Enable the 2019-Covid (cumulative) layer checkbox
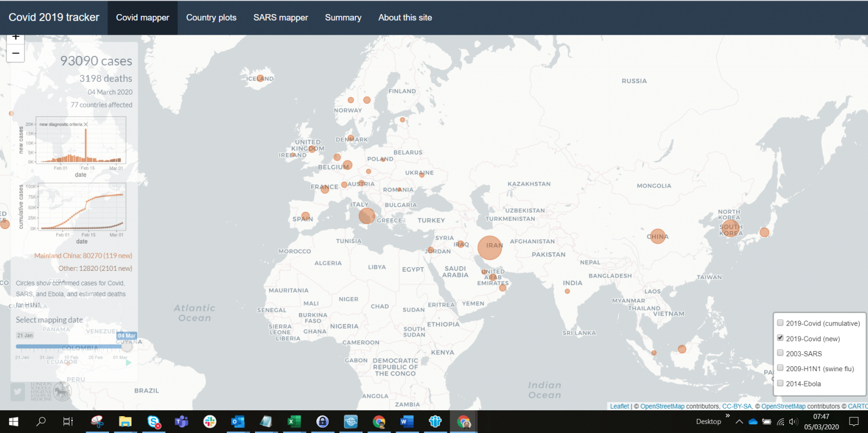This screenshot has width=868, height=433. click(780, 323)
